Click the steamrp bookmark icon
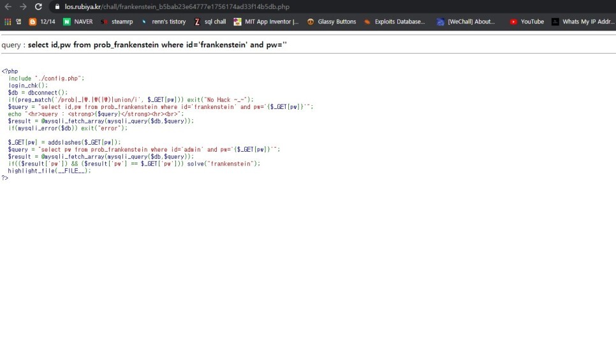Screen dimensions: 616x364 click(104, 22)
